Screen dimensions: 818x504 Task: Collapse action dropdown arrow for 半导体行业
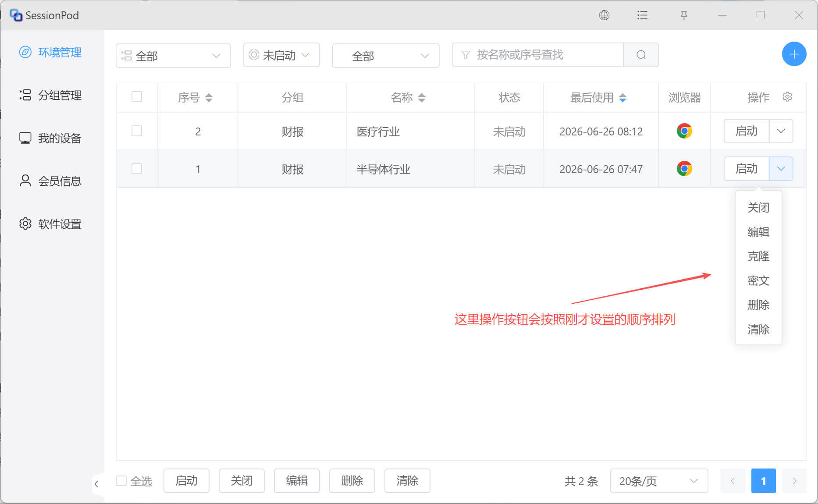click(781, 169)
